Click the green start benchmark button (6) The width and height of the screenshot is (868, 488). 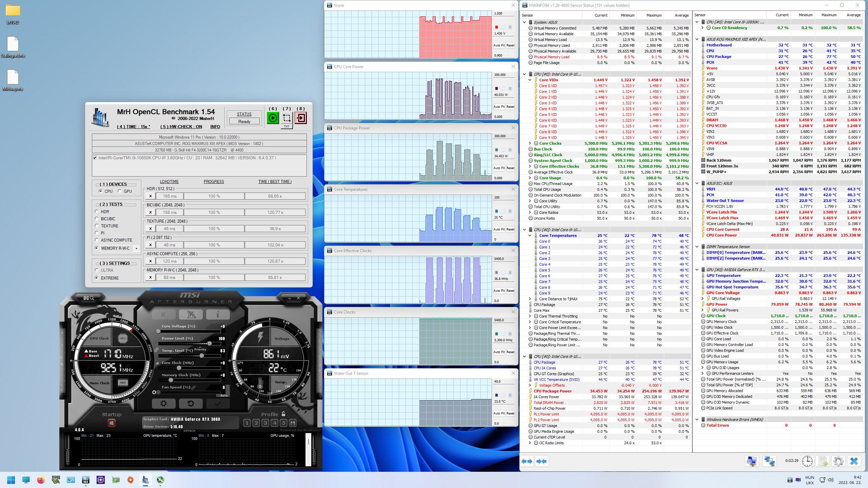pyautogui.click(x=273, y=118)
